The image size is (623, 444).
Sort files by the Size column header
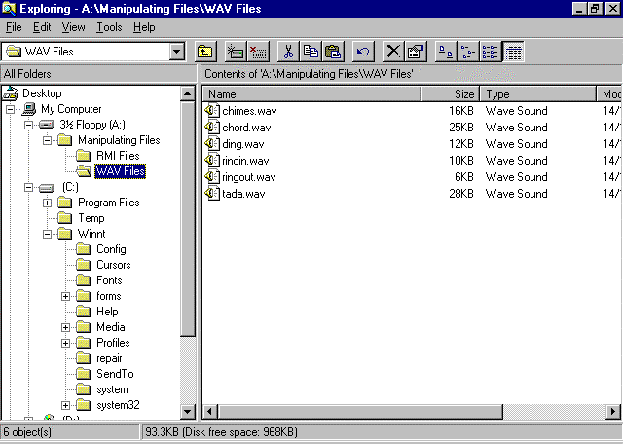point(448,94)
